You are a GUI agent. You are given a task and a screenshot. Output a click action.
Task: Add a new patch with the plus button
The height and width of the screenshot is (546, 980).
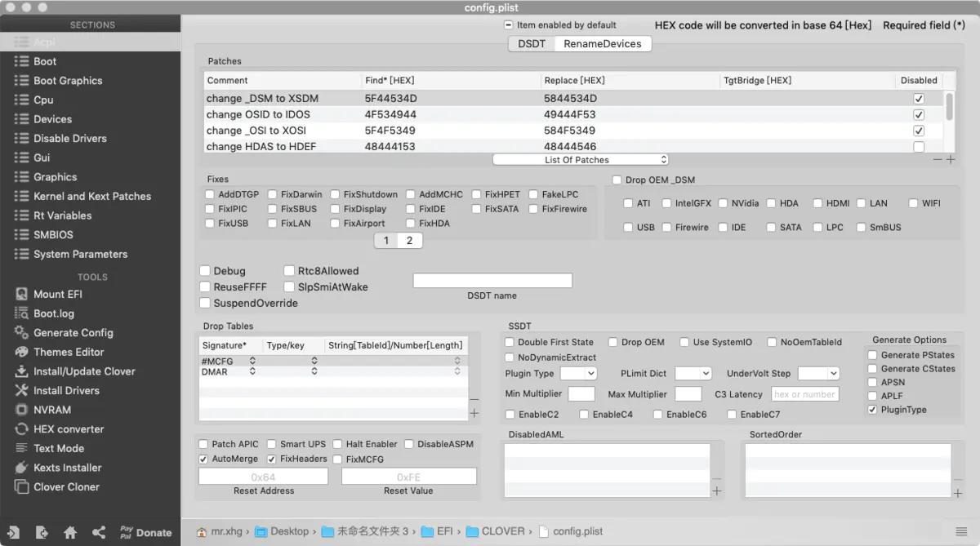coord(950,160)
